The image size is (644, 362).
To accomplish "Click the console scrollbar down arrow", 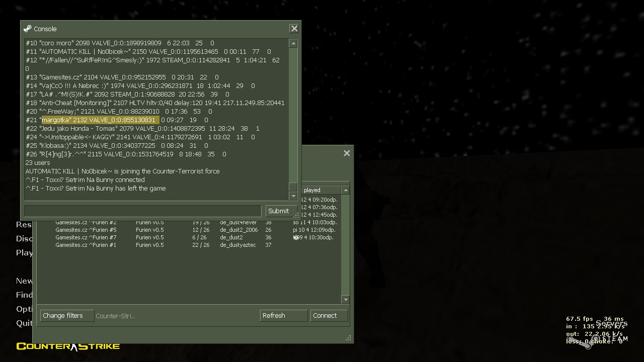I will coord(293,196).
